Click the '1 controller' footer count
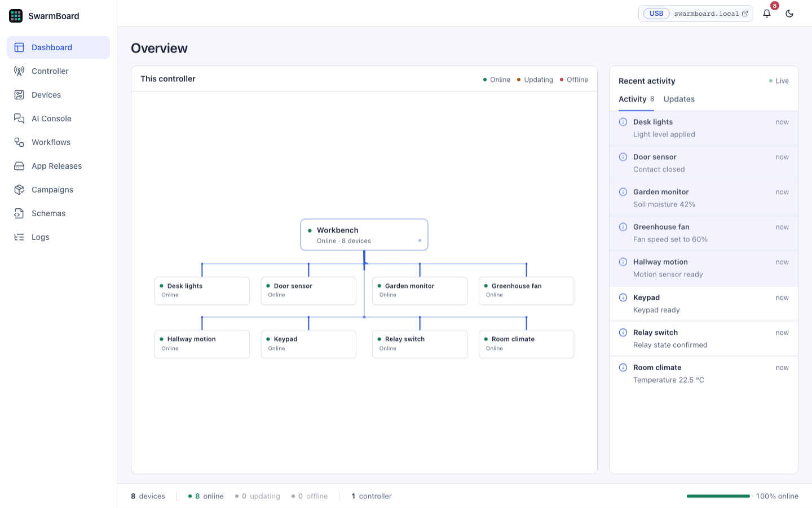Viewport: 812px width, 508px height. point(371,496)
